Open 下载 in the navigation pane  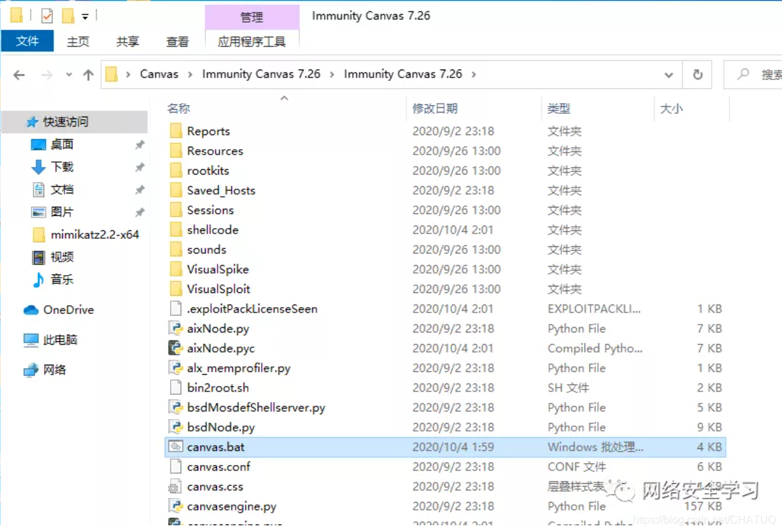[62, 167]
